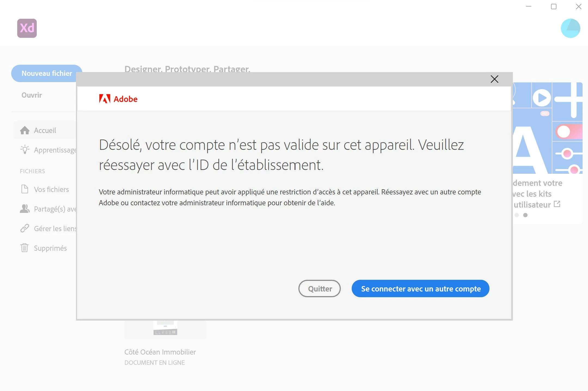Open the external link icon next to utilisateur

click(557, 204)
